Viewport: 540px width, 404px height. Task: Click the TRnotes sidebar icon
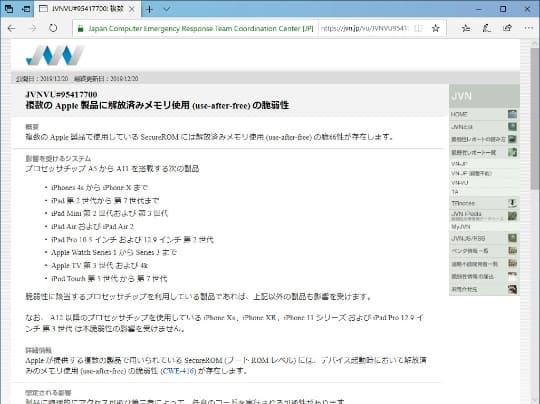(512, 203)
